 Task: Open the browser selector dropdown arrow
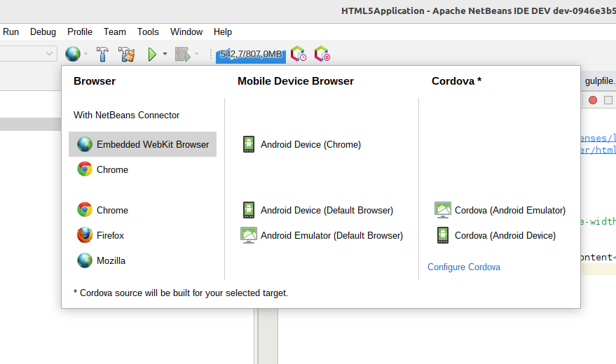coord(85,54)
